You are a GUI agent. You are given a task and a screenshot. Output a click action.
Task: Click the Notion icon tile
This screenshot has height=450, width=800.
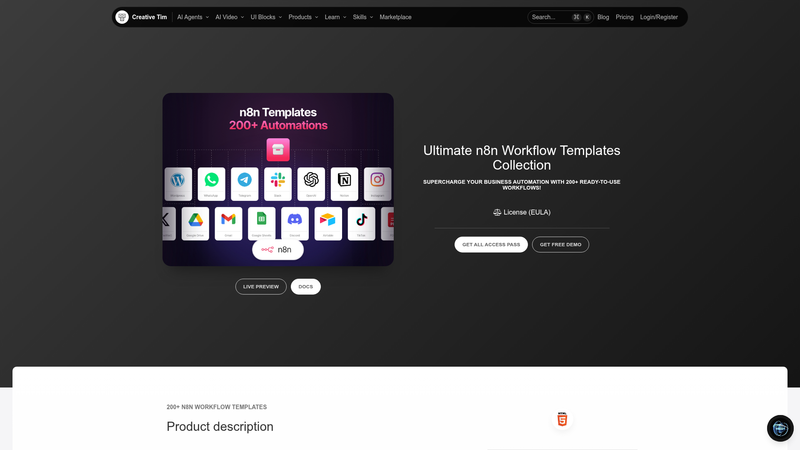pyautogui.click(x=344, y=184)
